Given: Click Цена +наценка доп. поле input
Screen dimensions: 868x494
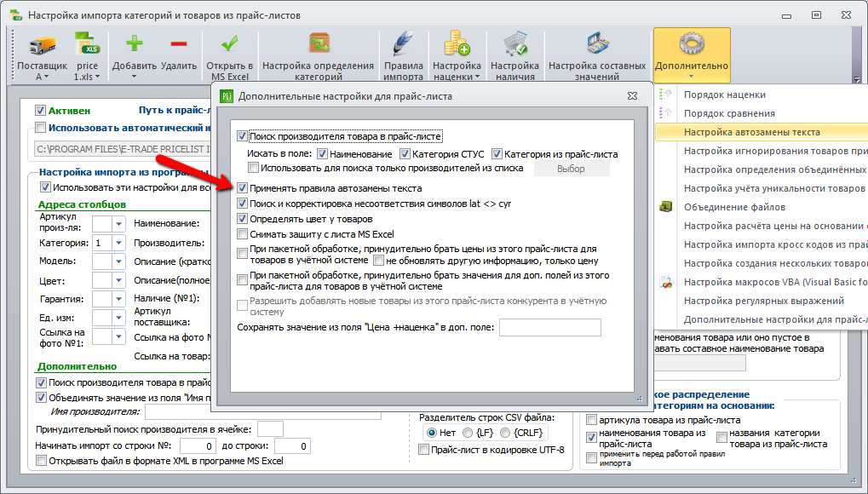Looking at the screenshot, I should tap(549, 327).
